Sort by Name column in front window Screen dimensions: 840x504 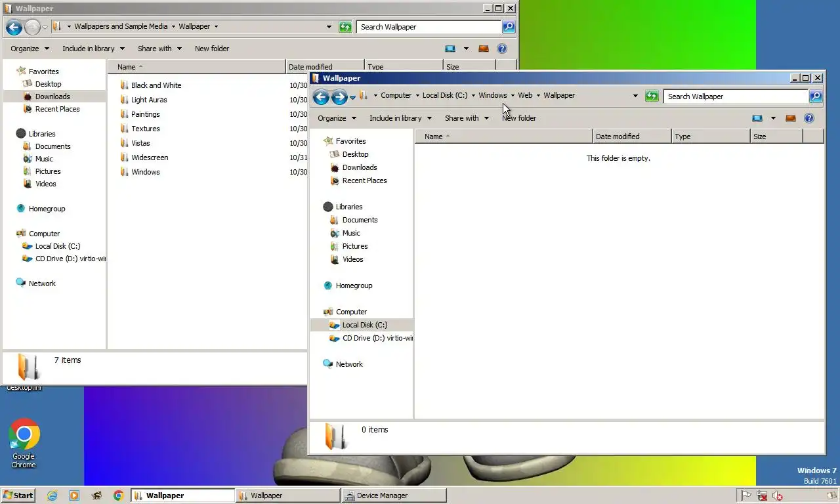[x=503, y=136]
